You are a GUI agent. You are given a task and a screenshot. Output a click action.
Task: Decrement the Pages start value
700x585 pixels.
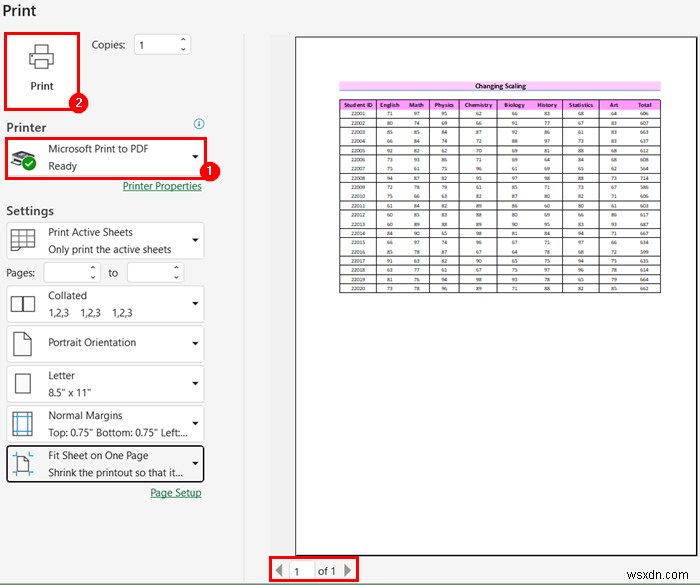pos(92,277)
